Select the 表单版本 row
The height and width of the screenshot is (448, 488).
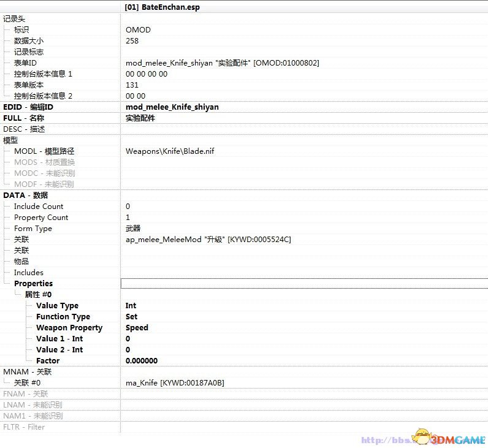tap(29, 85)
